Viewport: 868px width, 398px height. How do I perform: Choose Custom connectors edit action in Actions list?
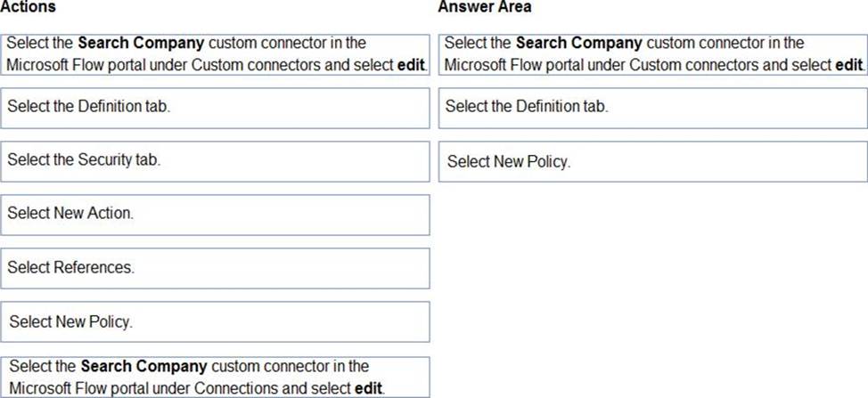(x=215, y=54)
